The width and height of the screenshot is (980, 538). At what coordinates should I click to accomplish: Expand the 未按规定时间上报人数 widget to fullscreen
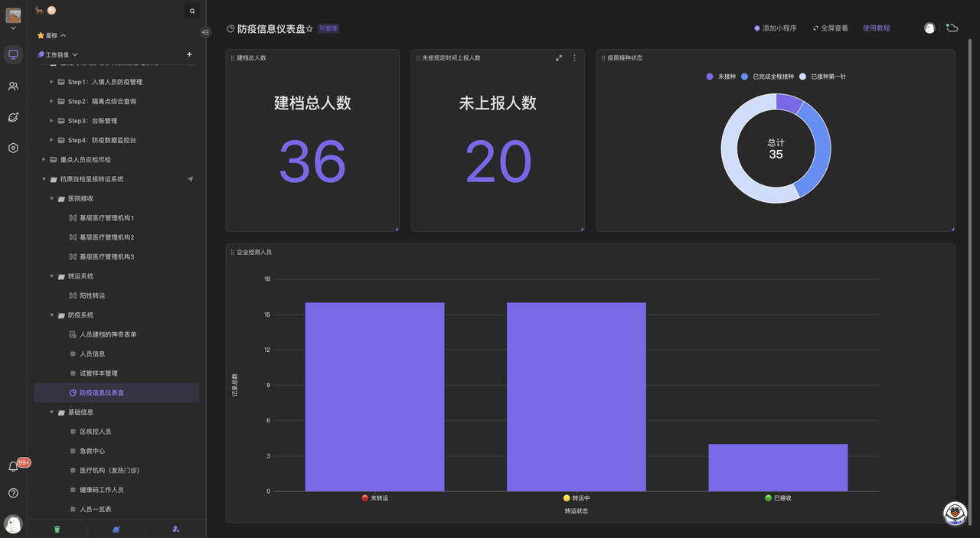(559, 58)
